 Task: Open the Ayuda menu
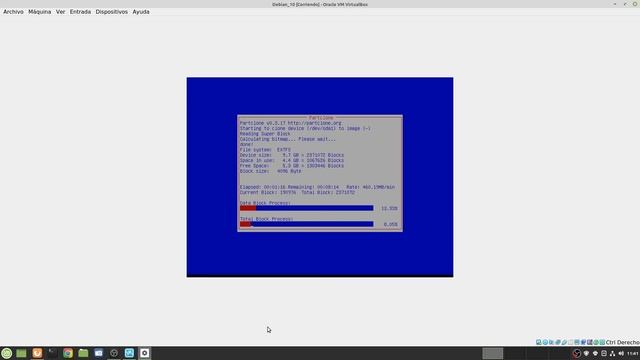[141, 12]
